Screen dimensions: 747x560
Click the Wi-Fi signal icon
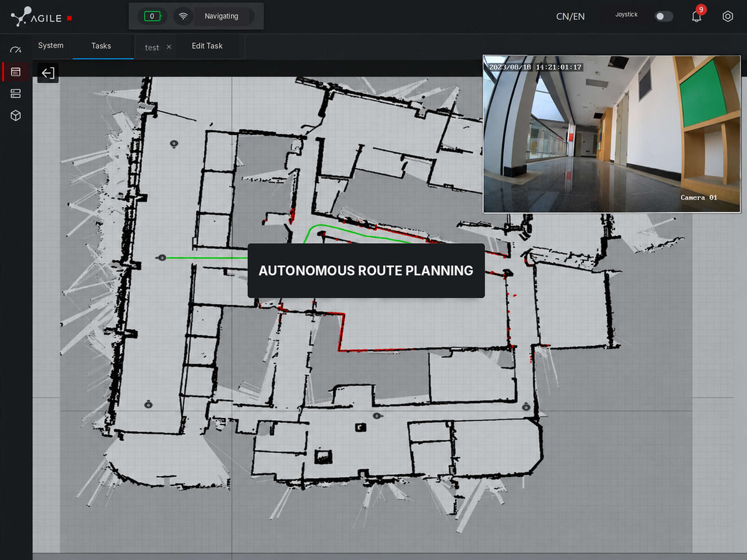pyautogui.click(x=183, y=16)
